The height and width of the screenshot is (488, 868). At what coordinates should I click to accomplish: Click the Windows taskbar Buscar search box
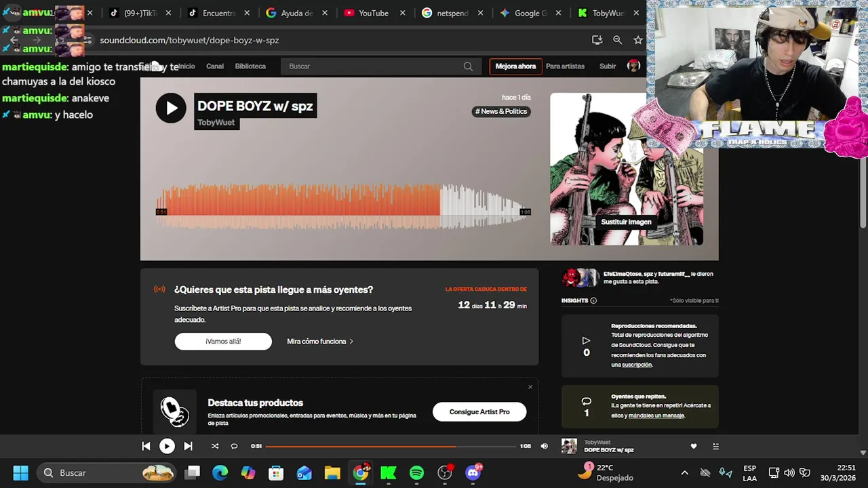click(x=107, y=472)
